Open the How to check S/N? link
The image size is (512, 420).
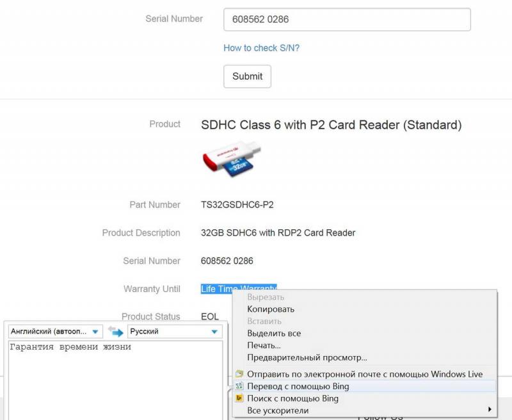pos(261,48)
